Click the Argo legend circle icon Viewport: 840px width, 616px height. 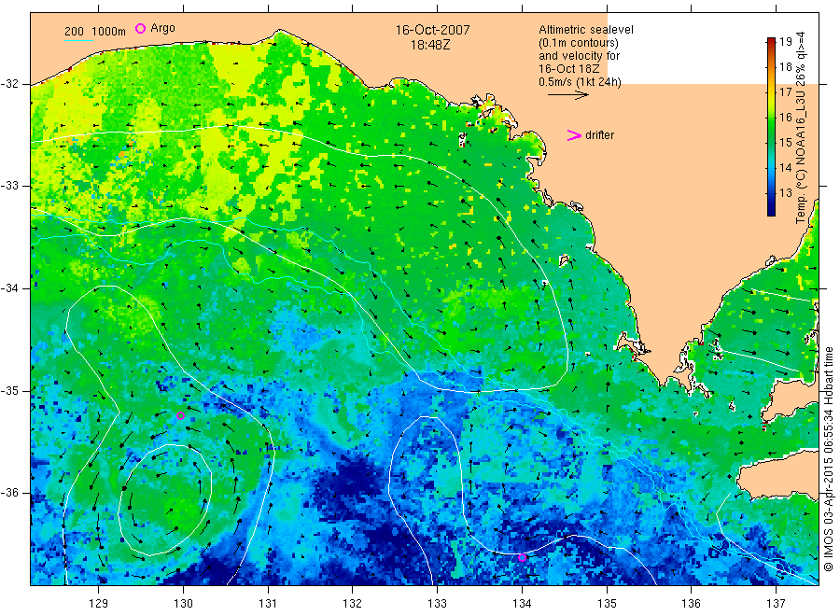pyautogui.click(x=140, y=28)
